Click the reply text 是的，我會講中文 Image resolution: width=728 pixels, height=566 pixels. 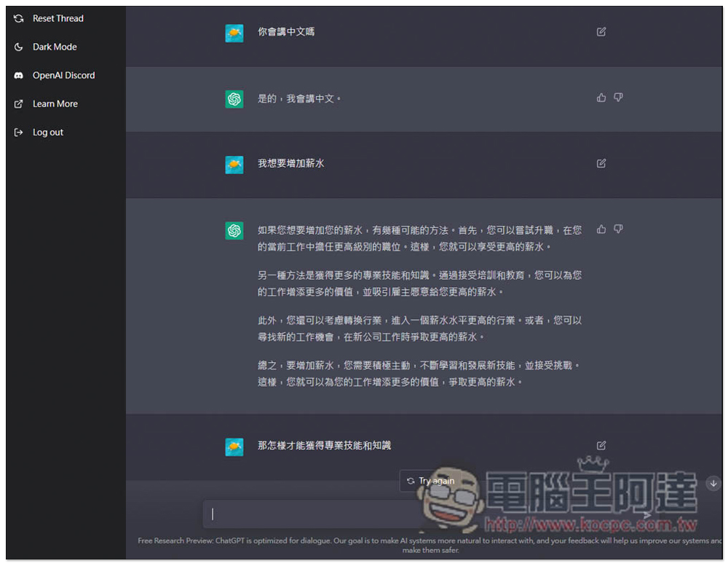click(x=299, y=98)
